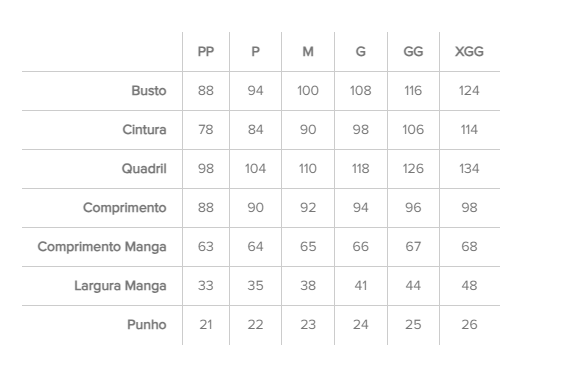585x368 pixels.
Task: Select the Largura Manga row label
Action: [120, 286]
